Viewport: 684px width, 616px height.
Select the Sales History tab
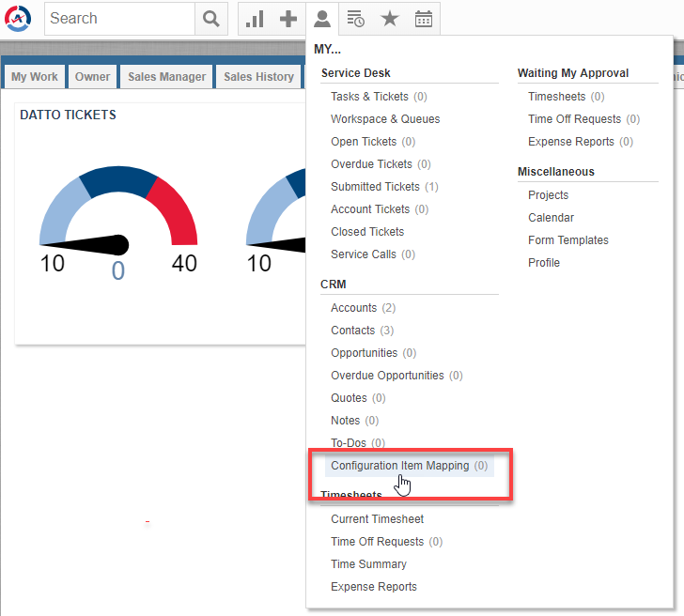[258, 77]
